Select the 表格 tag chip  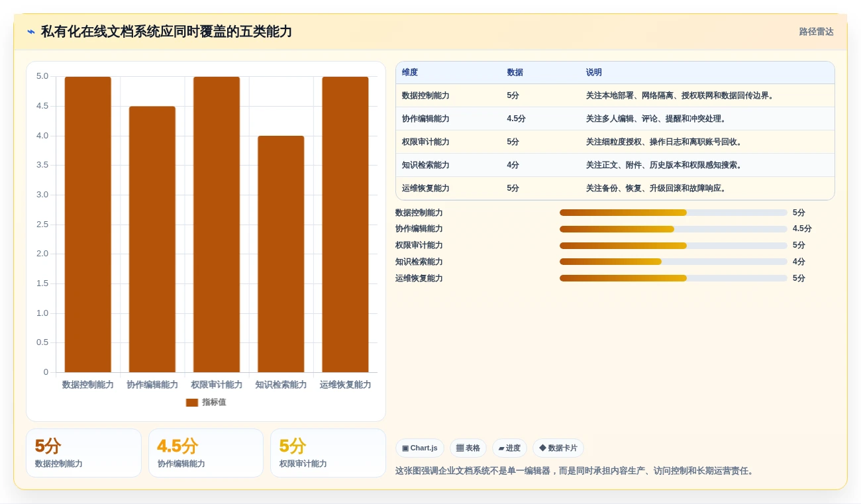tap(468, 448)
